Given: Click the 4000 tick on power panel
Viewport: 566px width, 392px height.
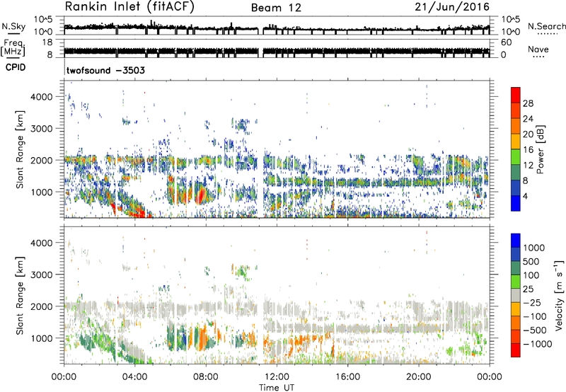Looking at the screenshot, I should [42, 97].
